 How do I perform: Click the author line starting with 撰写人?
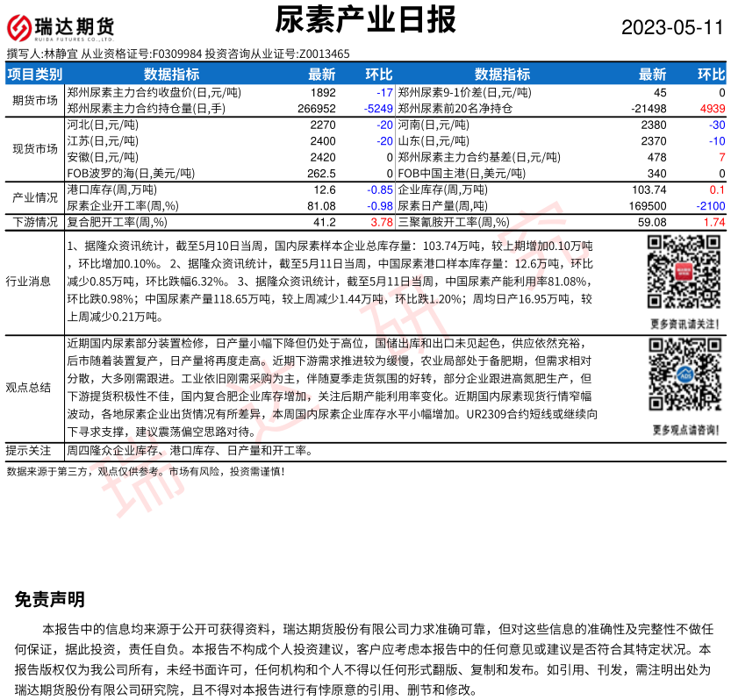click(x=178, y=54)
